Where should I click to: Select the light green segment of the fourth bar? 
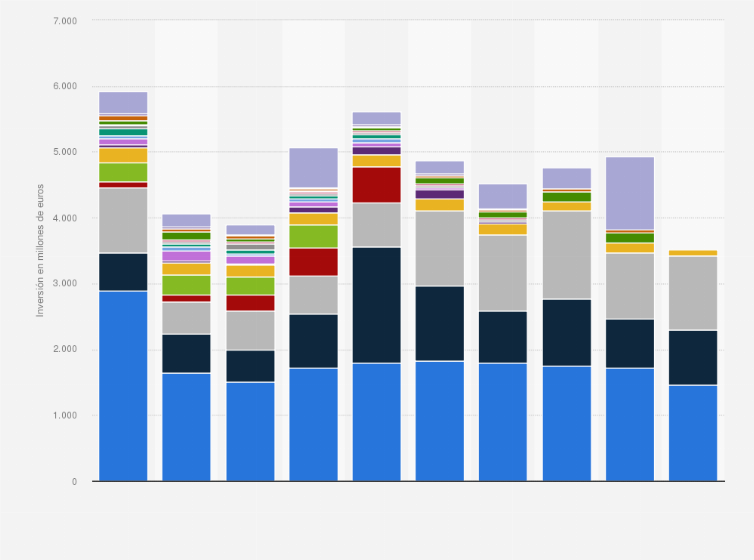click(x=313, y=236)
